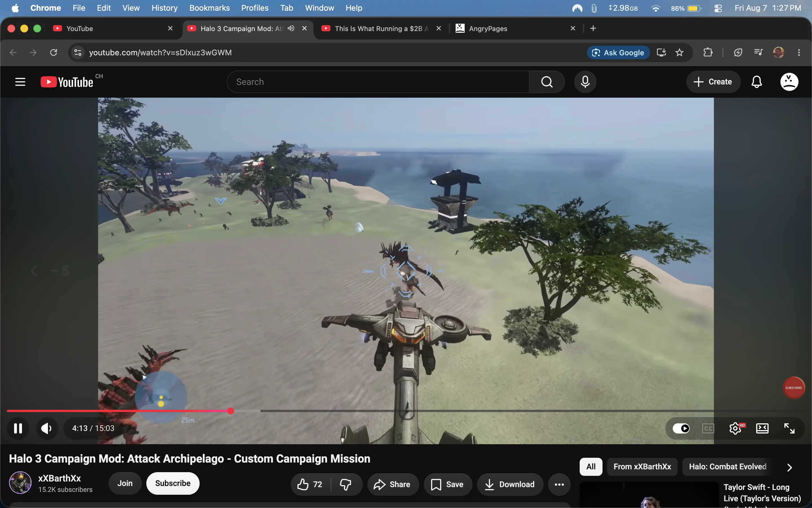Share the video
The height and width of the screenshot is (508, 812).
click(393, 484)
